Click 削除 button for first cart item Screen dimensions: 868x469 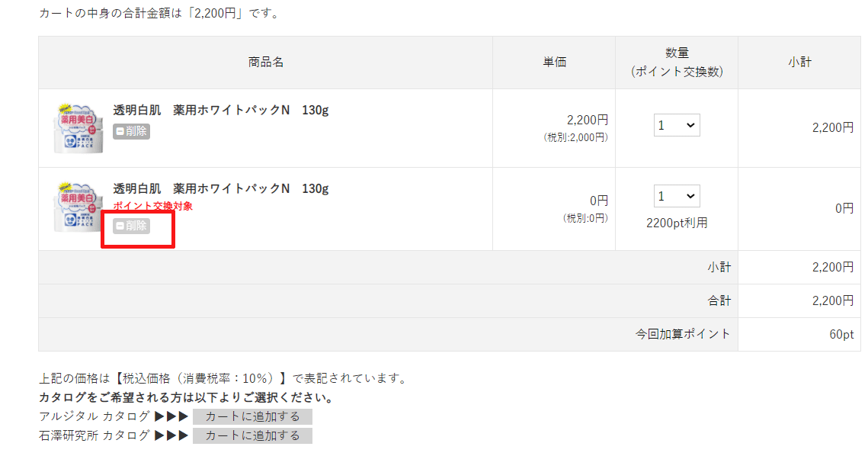(131, 131)
